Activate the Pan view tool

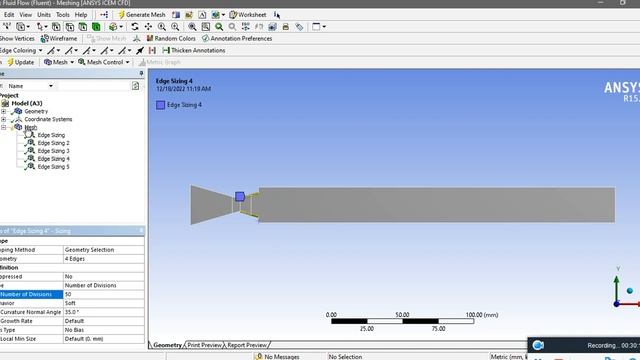(148, 27)
